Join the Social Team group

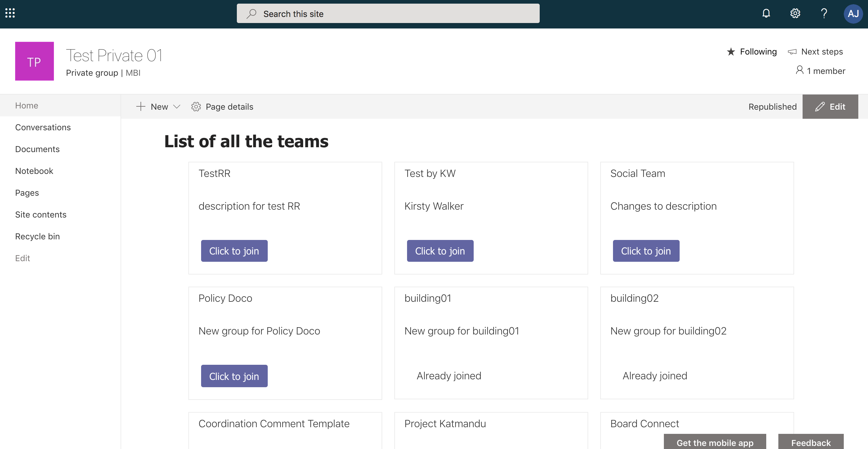click(x=646, y=251)
